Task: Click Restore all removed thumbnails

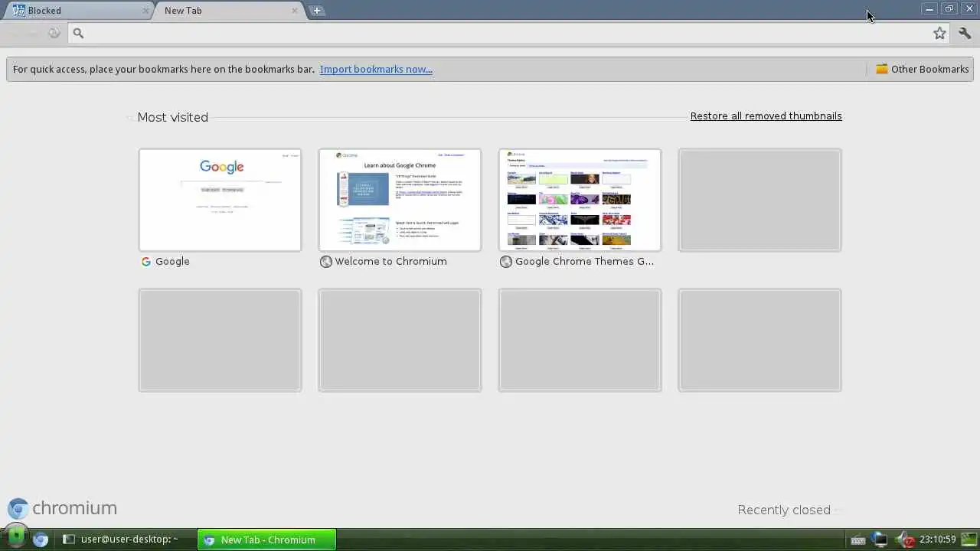Action: (x=766, y=116)
